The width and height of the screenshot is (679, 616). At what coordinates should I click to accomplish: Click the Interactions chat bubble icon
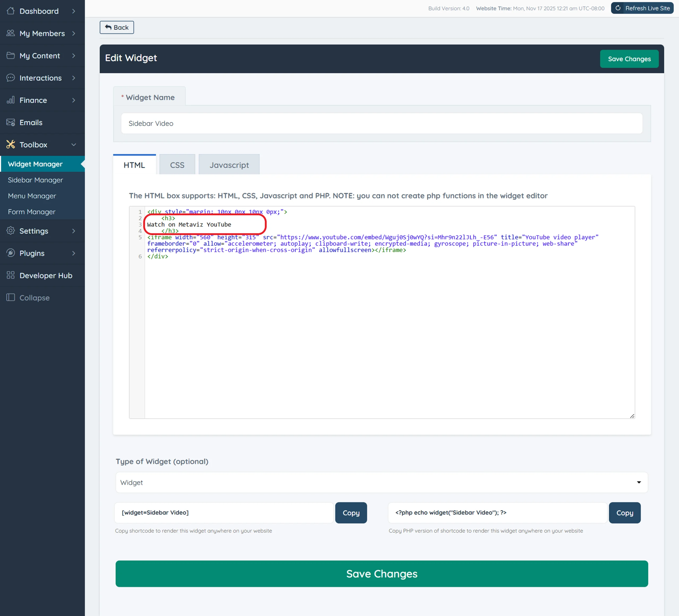click(x=10, y=78)
